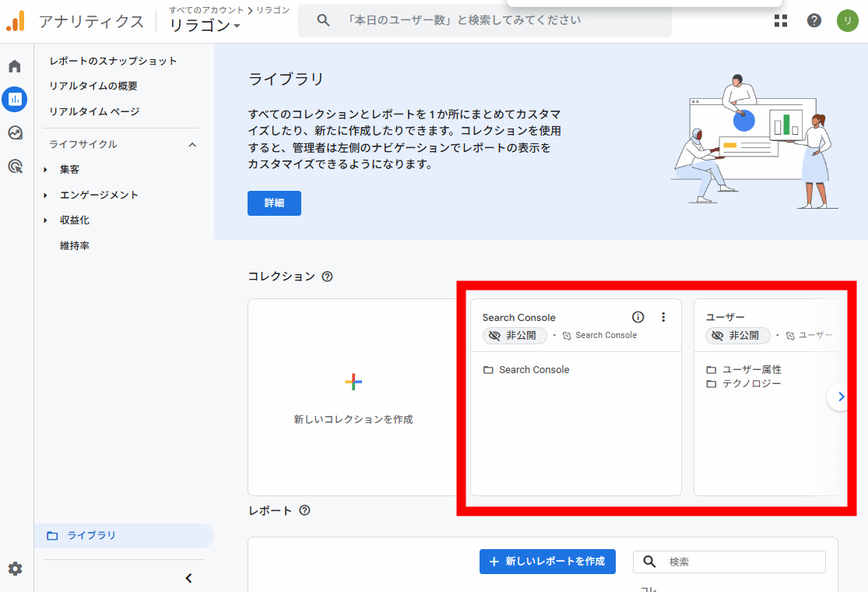
Task: Select the Reports icon in left rail
Action: (x=15, y=99)
